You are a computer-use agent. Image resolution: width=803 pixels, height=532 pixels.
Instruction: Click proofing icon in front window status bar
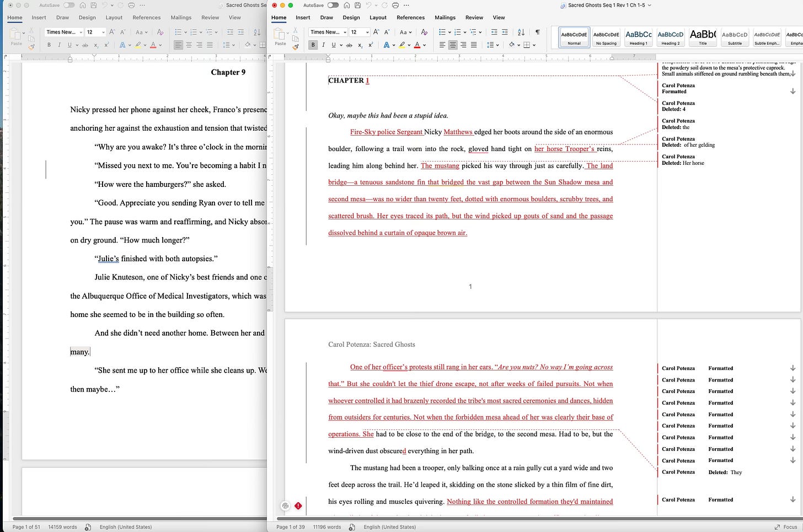(x=352, y=527)
